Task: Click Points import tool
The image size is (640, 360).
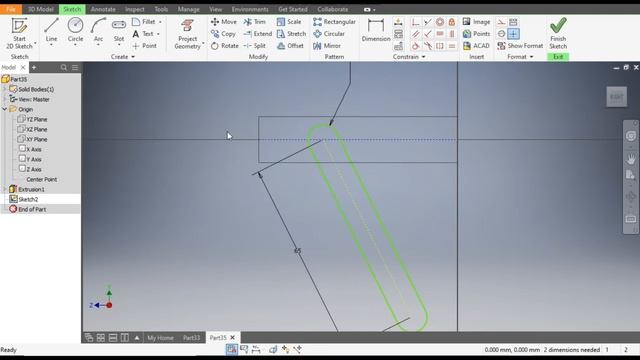Action: (476, 34)
